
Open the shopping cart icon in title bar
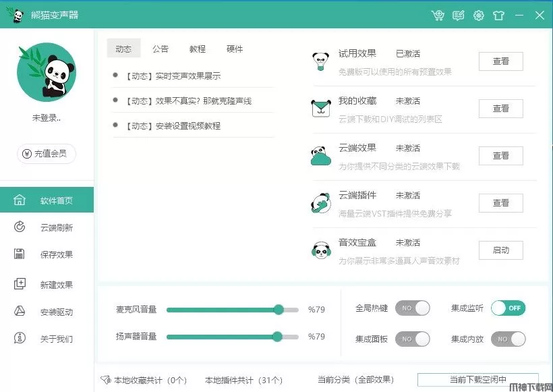coord(438,15)
